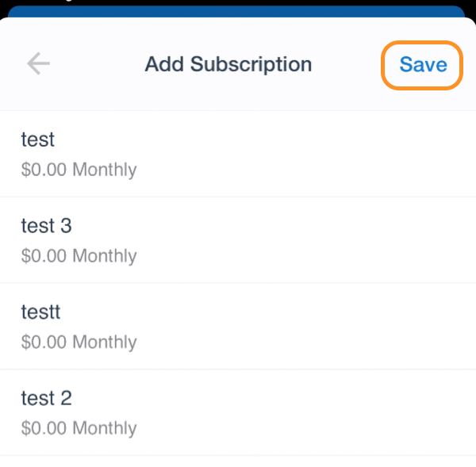The height and width of the screenshot is (467, 476).
Task: Save the new subscription
Action: click(x=423, y=65)
